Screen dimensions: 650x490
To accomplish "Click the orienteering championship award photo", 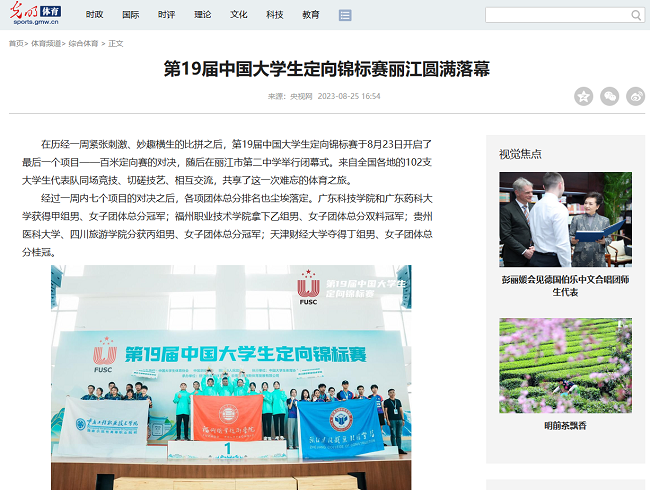I will [231, 377].
